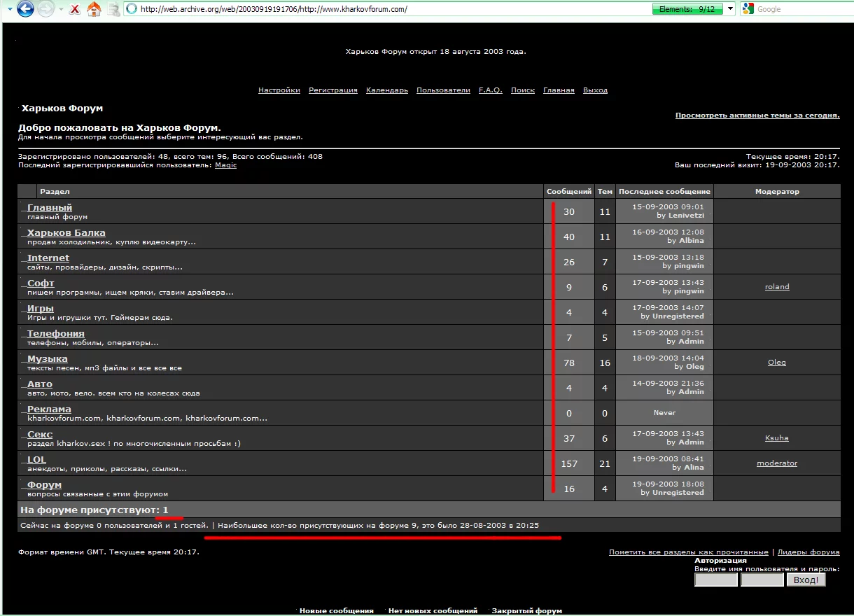Expand the address bar dropdown arrow
Image resolution: width=854 pixels, height=616 pixels.
point(731,9)
